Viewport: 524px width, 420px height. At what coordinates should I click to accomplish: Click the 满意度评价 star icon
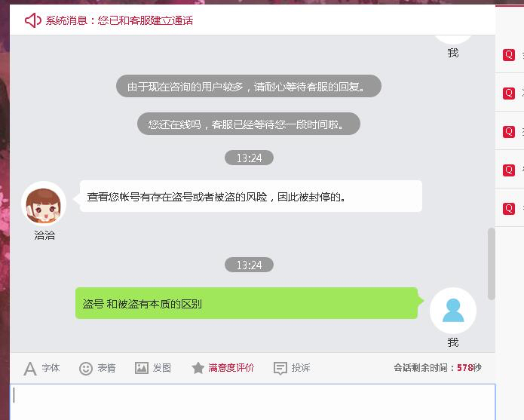pyautogui.click(x=198, y=368)
